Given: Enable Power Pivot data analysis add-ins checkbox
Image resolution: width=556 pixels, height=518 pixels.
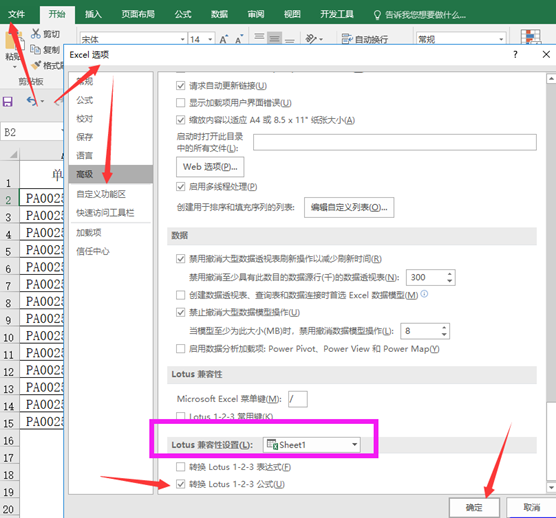Looking at the screenshot, I should tap(180, 349).
